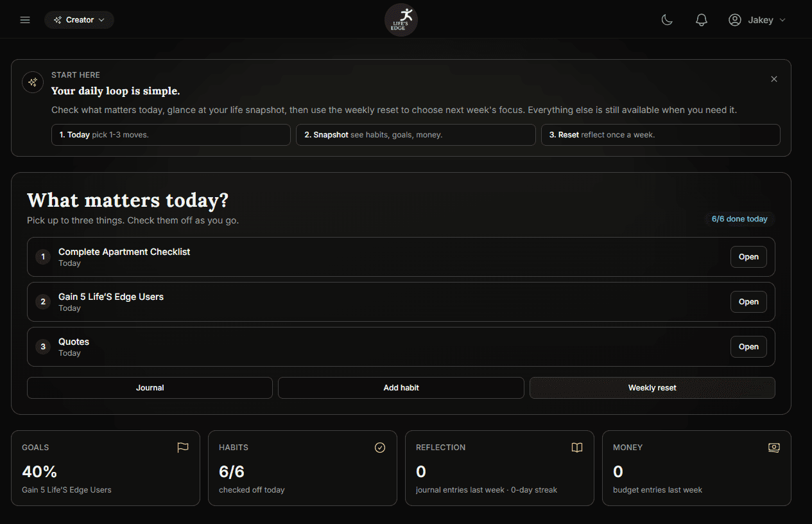
Task: Click the Add habit button
Action: pos(401,388)
